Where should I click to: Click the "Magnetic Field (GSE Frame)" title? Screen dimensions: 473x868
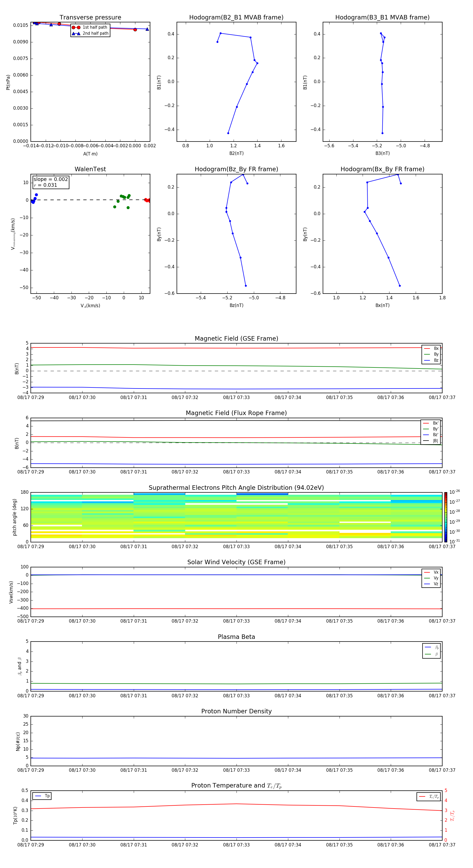(236, 339)
